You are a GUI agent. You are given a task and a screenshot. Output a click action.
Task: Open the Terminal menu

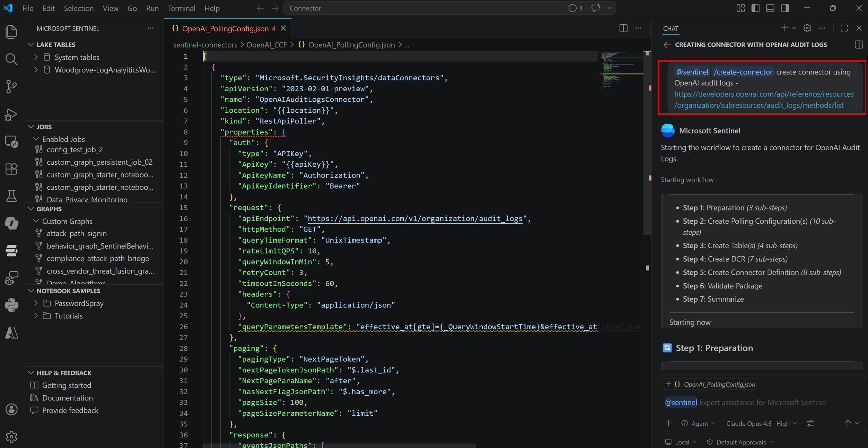click(x=181, y=8)
